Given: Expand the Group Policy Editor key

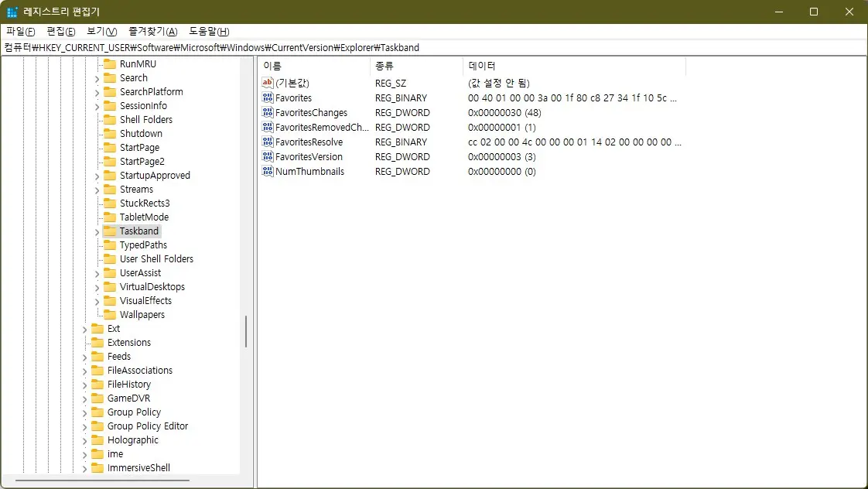Looking at the screenshot, I should click(x=84, y=427).
